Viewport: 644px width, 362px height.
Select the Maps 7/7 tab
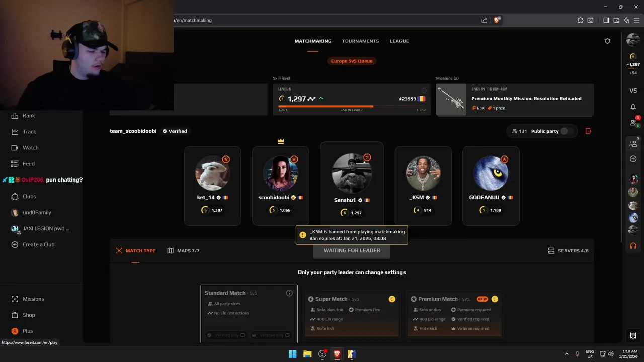click(x=183, y=251)
